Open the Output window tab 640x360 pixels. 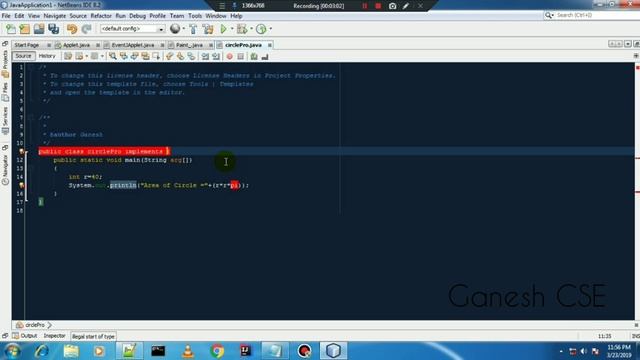coord(25,336)
